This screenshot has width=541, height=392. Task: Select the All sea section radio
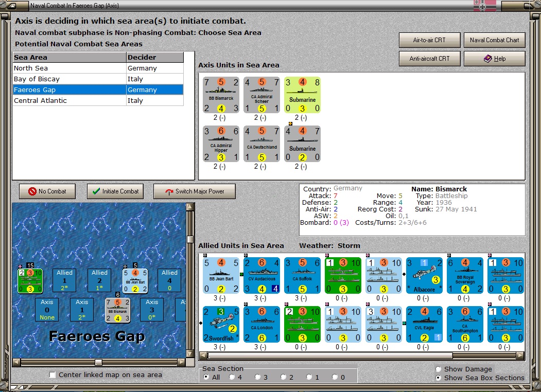click(x=206, y=377)
